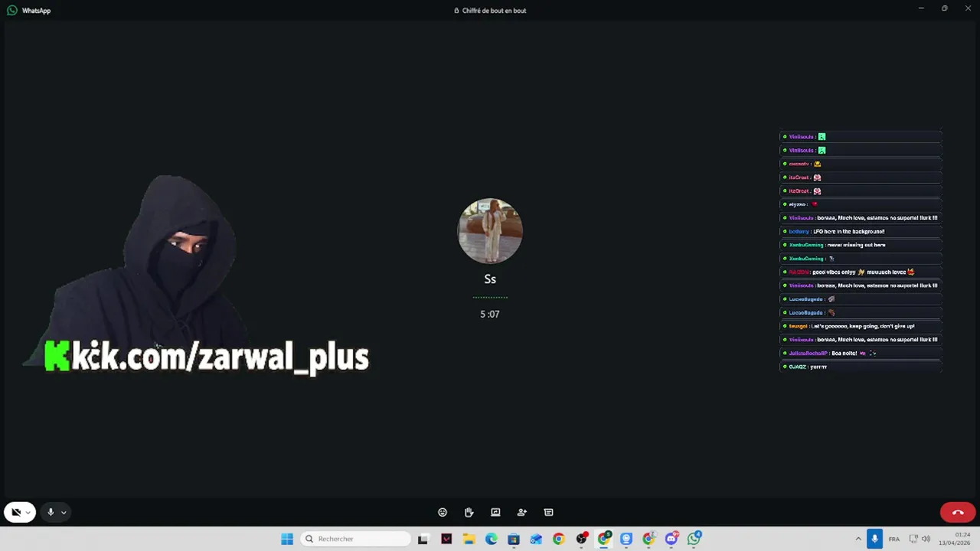Open Chrome with profile avatar badge
980x551 pixels.
point(649,539)
